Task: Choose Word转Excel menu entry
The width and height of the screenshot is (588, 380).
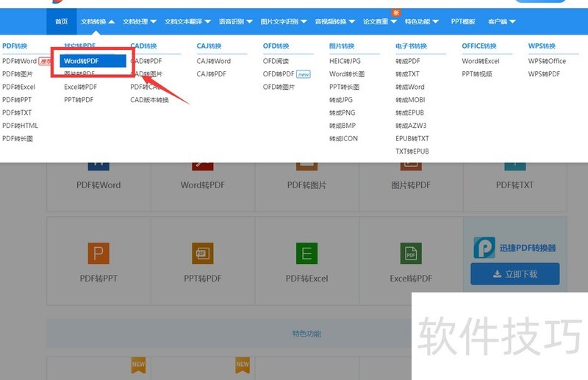Action: [x=481, y=61]
